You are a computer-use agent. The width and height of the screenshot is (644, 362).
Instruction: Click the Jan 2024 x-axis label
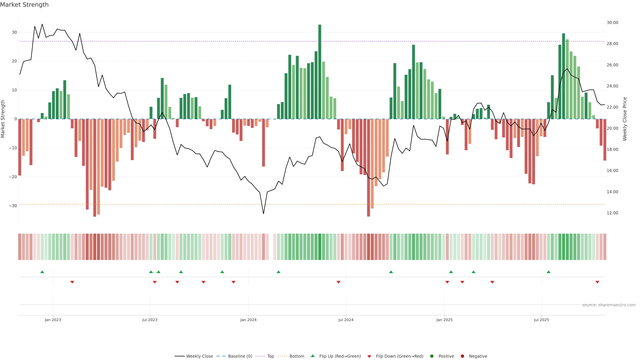coord(248,320)
